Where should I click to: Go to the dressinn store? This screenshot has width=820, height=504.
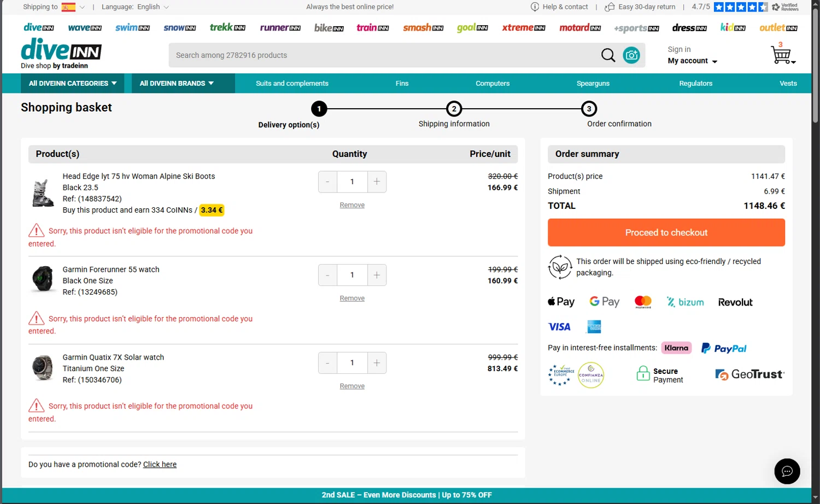pyautogui.click(x=689, y=27)
